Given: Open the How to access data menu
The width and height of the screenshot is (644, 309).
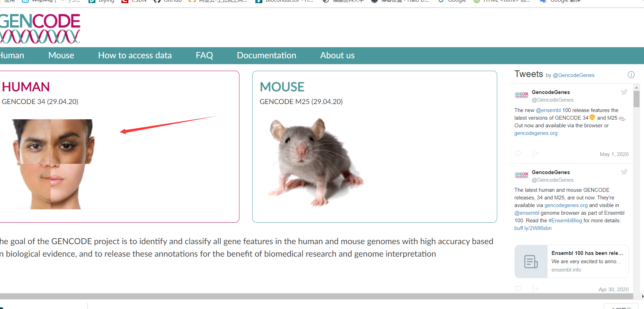Looking at the screenshot, I should pos(135,55).
